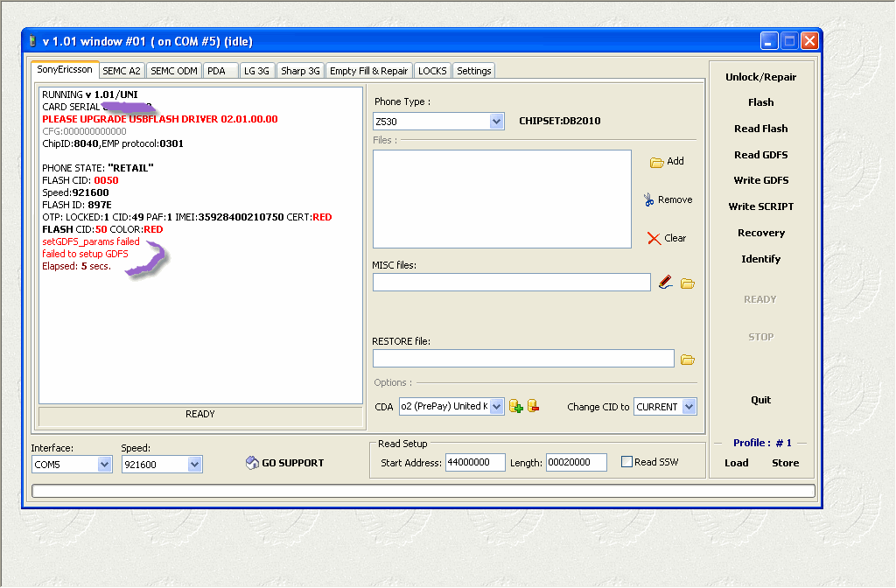Click the empty Files list box

(501, 199)
